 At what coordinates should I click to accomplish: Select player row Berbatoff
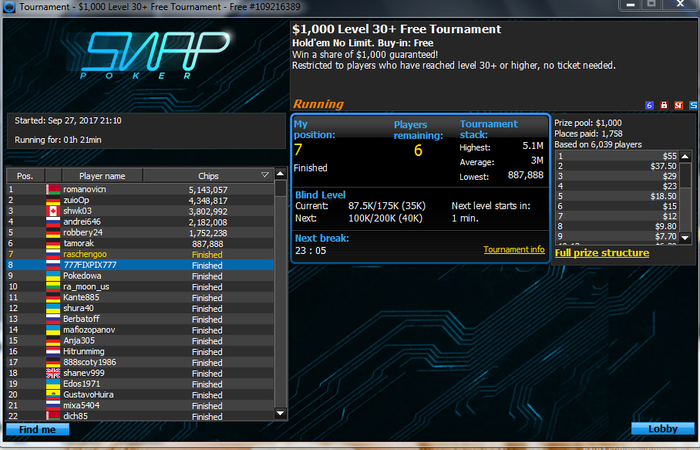[x=140, y=319]
